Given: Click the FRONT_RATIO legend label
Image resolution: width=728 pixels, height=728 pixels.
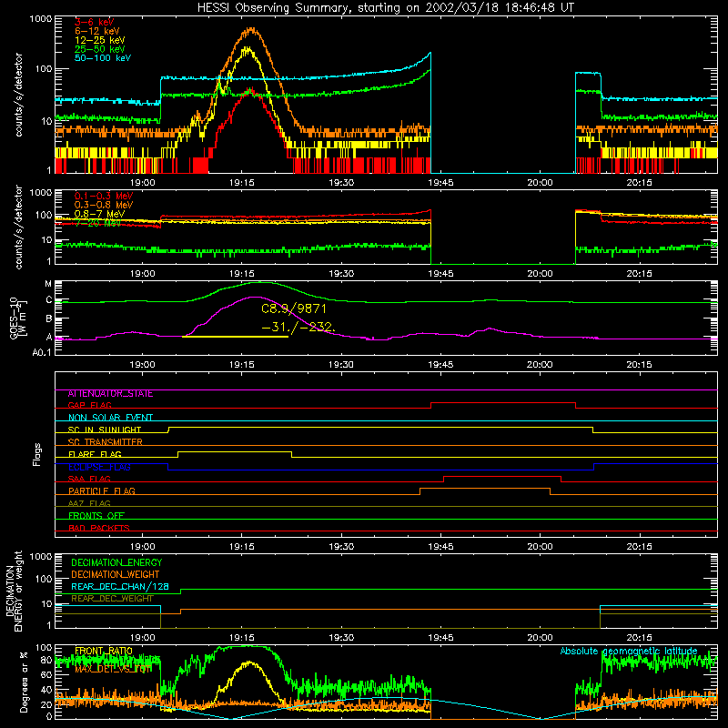Looking at the screenshot, I should pos(104,651).
